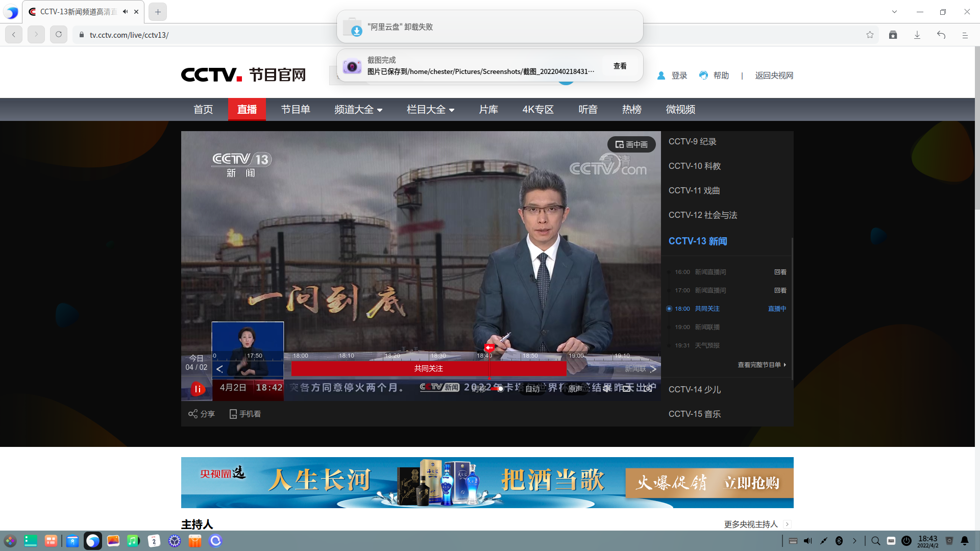Expand 查看完整节目单 to see full schedule

760,365
